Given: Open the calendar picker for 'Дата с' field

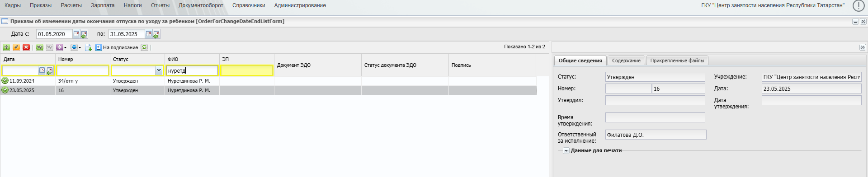Looking at the screenshot, I should (76, 34).
